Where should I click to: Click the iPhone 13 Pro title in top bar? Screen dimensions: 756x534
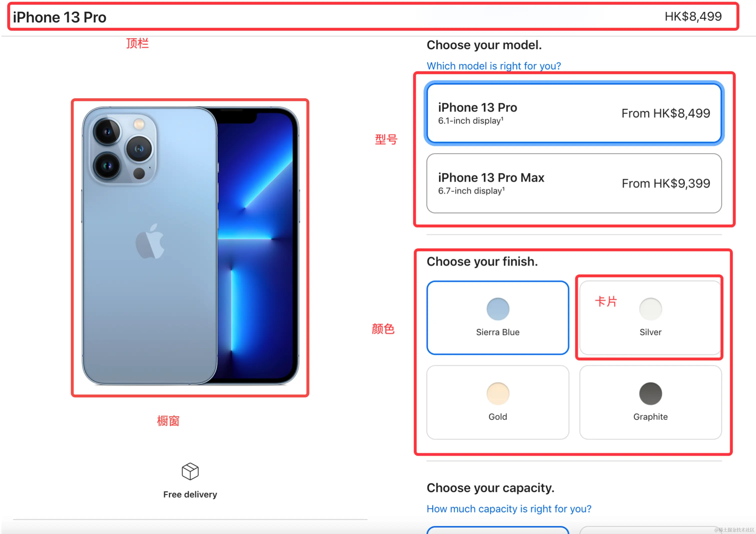click(59, 17)
